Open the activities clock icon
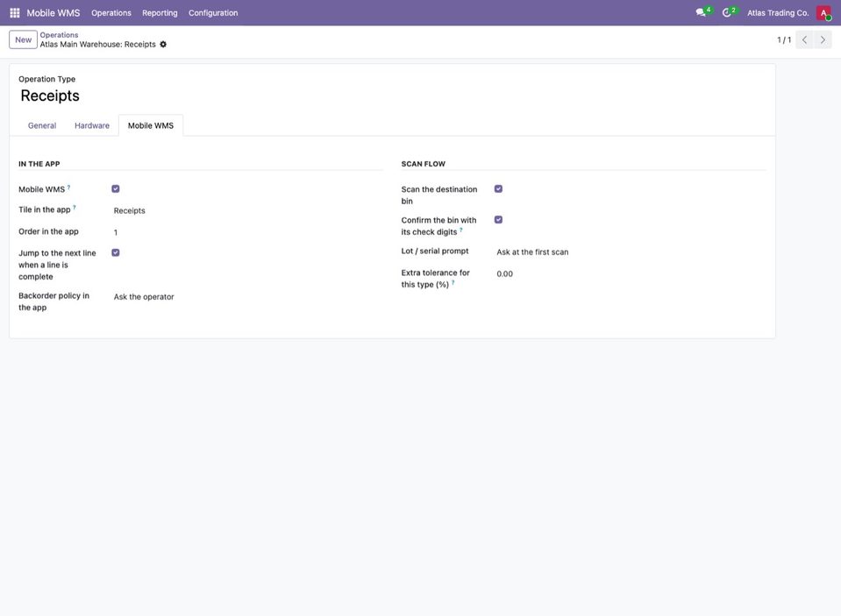The height and width of the screenshot is (616, 841). coord(726,12)
